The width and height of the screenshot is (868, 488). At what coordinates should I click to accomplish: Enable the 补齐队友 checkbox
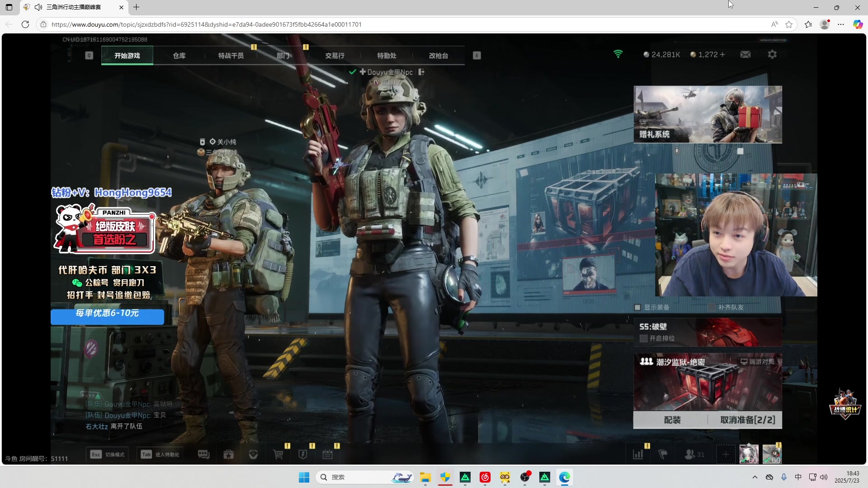coord(712,307)
